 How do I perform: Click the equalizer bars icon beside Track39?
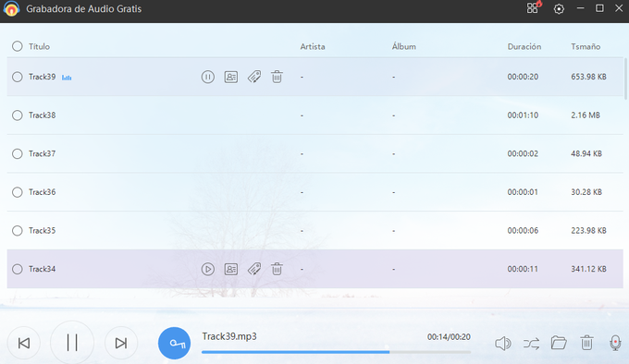click(67, 78)
